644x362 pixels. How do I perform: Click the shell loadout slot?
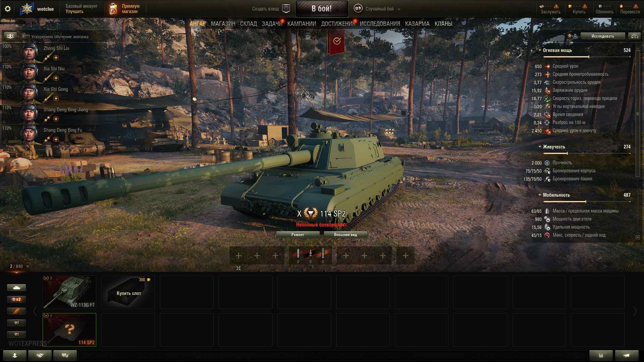click(x=310, y=256)
